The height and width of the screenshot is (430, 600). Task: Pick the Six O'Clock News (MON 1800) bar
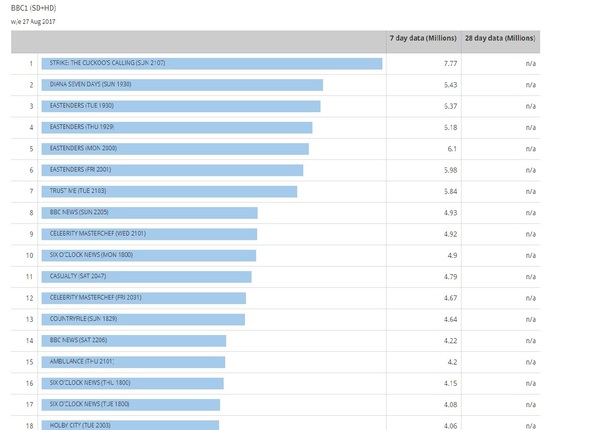click(x=149, y=255)
